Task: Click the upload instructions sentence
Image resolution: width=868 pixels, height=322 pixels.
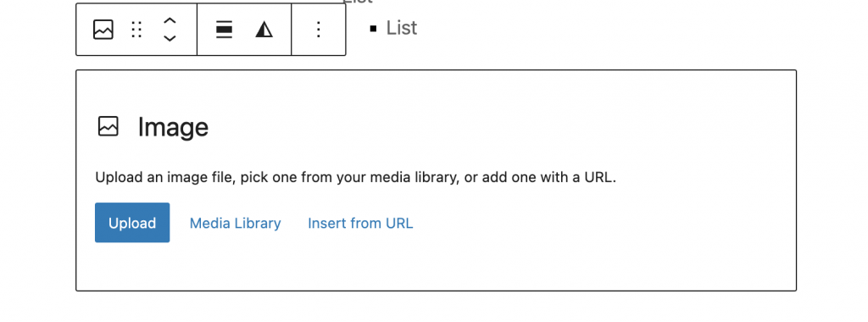Action: pyautogui.click(x=355, y=178)
